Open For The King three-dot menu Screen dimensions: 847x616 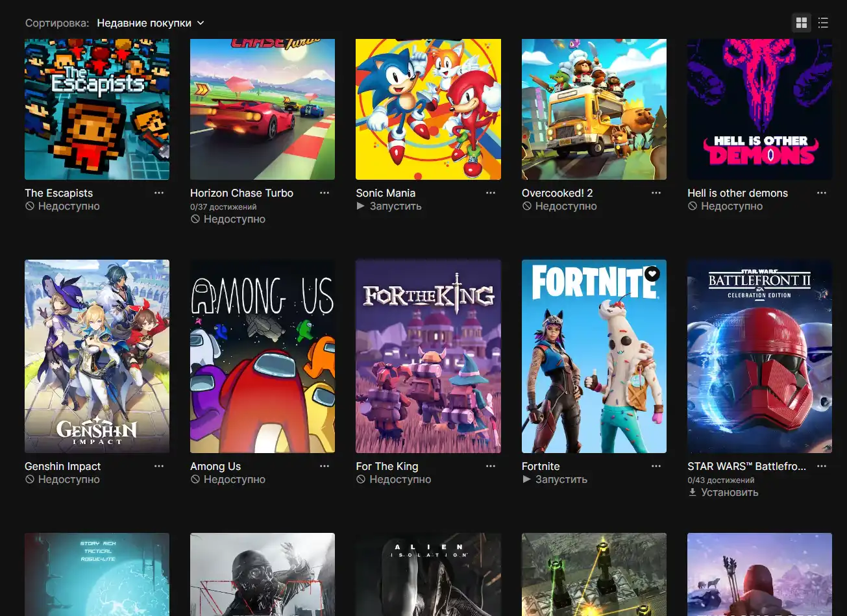491,466
